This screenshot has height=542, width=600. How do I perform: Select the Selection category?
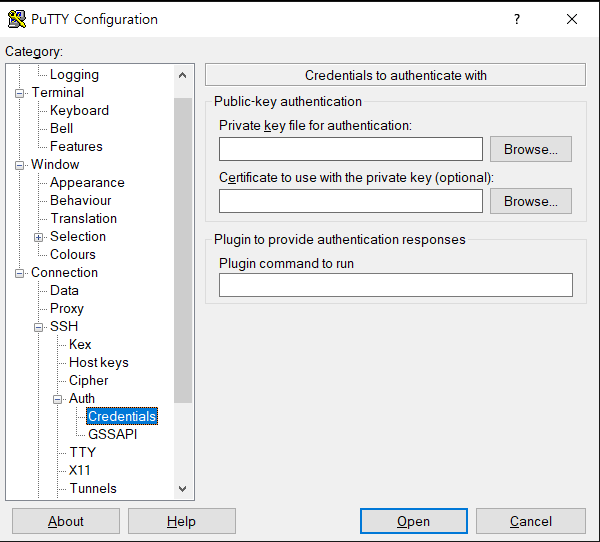[78, 236]
